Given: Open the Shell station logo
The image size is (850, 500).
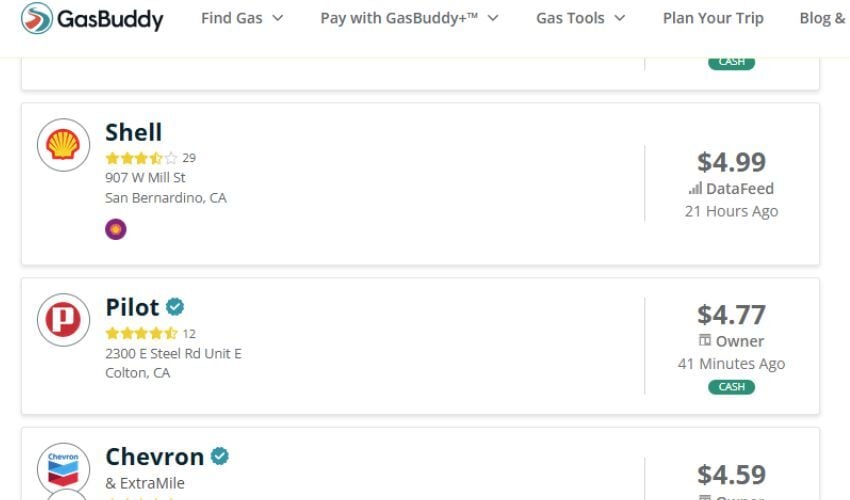Looking at the screenshot, I should coord(63,146).
